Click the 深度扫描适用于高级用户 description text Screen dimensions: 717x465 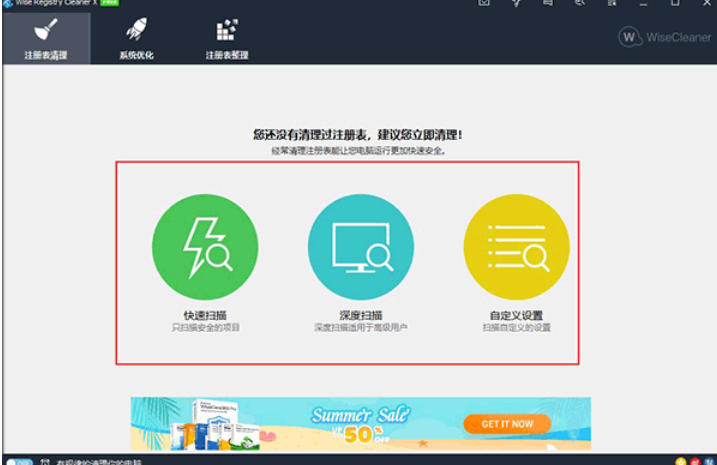(x=361, y=328)
